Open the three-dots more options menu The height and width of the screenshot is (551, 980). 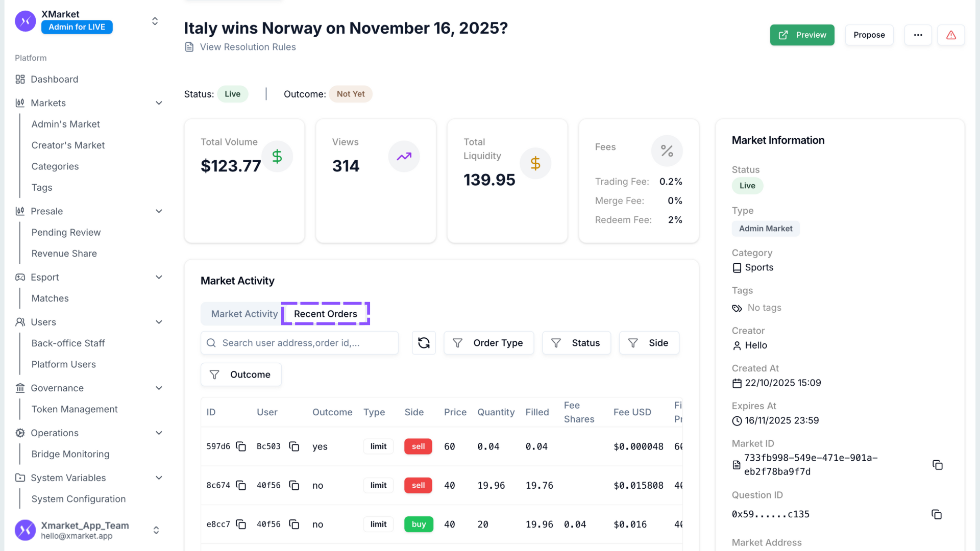(x=918, y=35)
